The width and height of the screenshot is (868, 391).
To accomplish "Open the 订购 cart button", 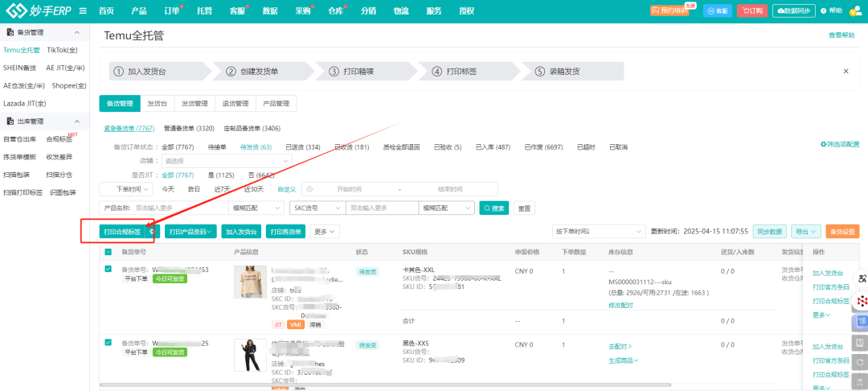I will [752, 10].
